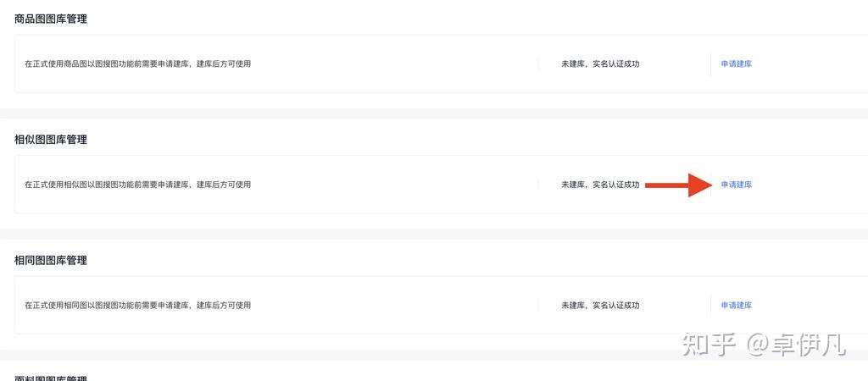Click 未建库 status in 相似图 row
This screenshot has width=868, height=381.
600,185
